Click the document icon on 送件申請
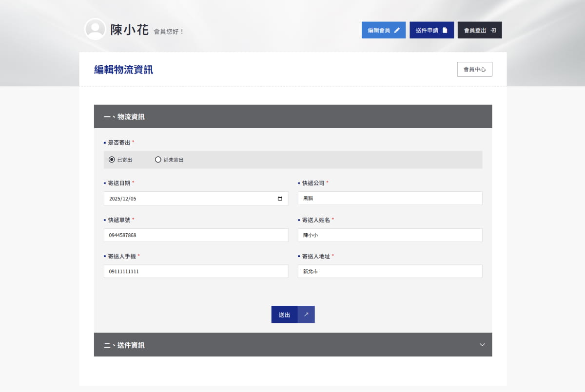The height and width of the screenshot is (392, 585). click(x=445, y=30)
